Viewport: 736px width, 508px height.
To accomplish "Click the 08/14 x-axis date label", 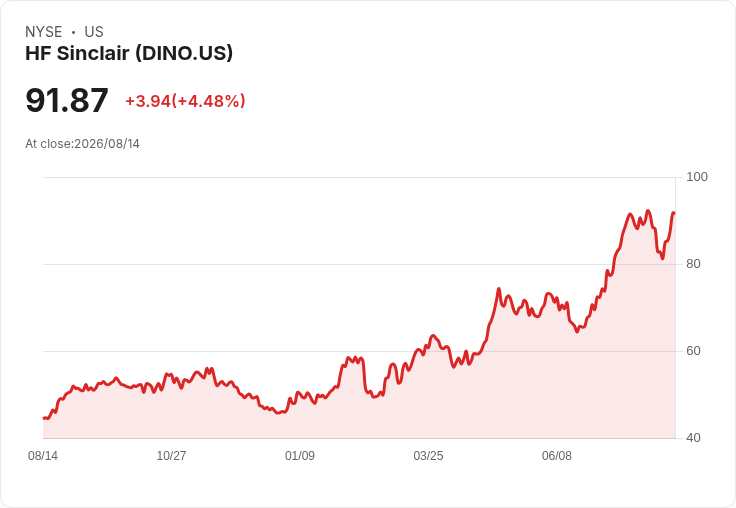I will pyautogui.click(x=43, y=455).
